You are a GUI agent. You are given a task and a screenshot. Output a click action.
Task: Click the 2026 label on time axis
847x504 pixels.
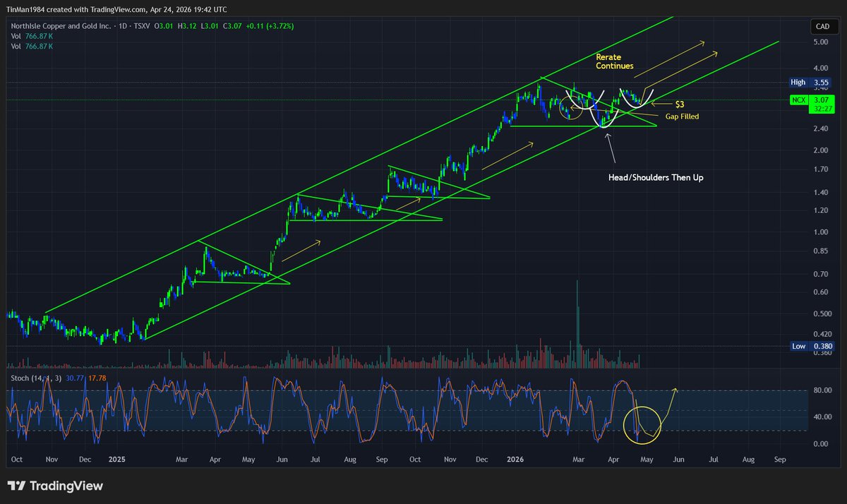(515, 458)
